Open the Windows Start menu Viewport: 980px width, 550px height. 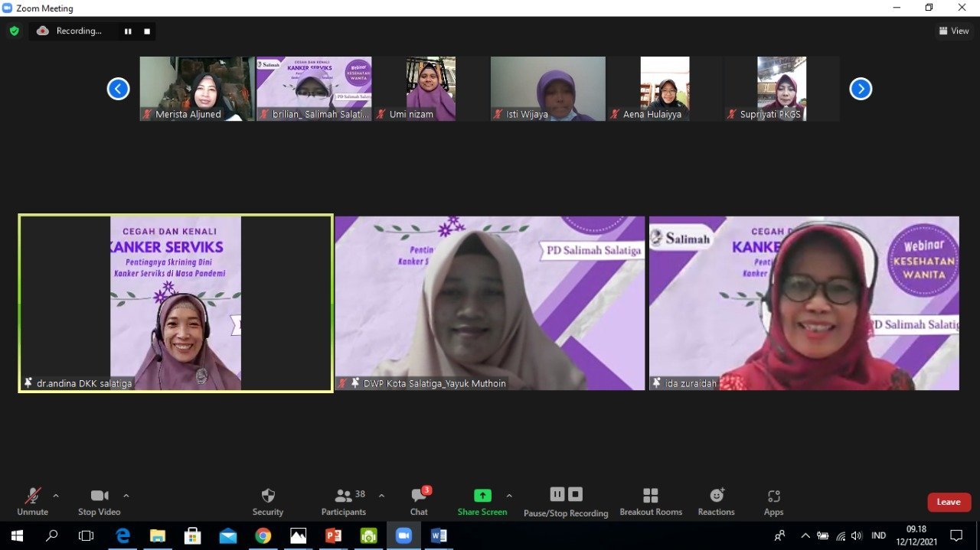pyautogui.click(x=16, y=535)
